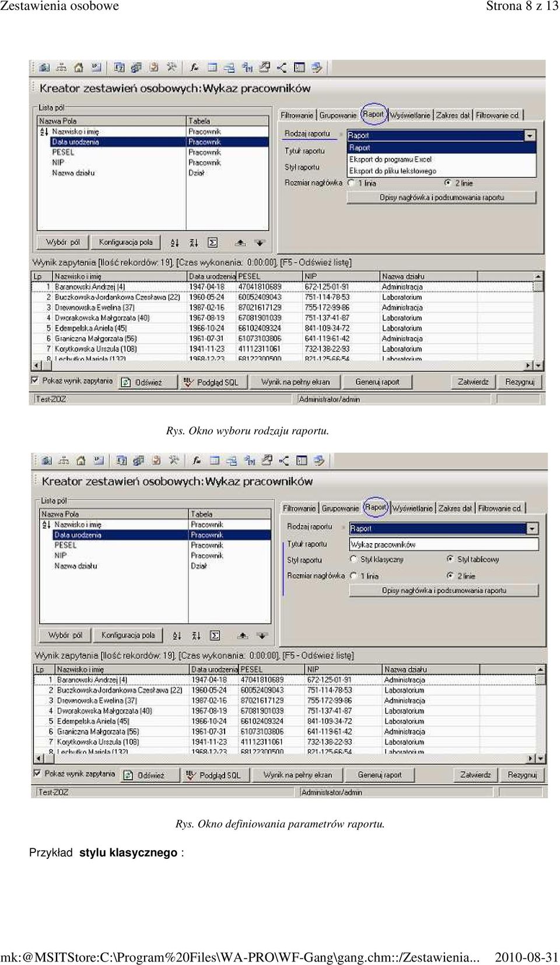Click the branching share icon in lower toolbar
Image resolution: width=560 pixels, height=965 pixels.
tap(284, 461)
